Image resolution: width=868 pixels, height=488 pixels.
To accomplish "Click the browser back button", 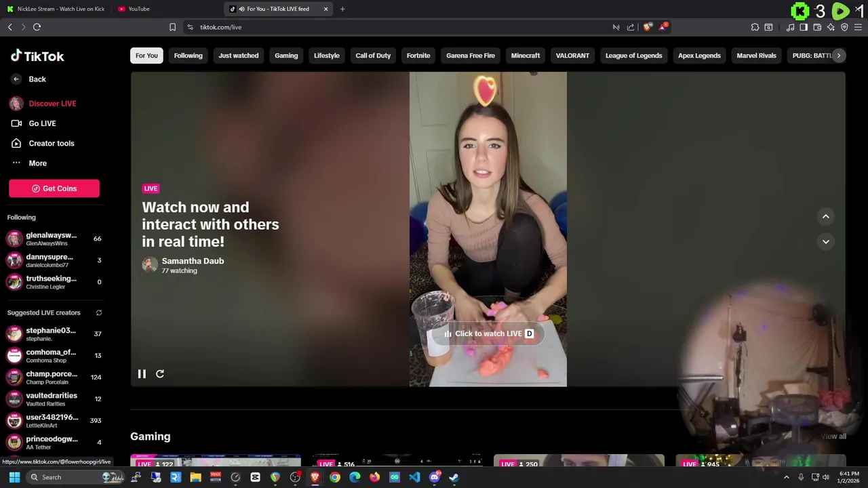I will [9, 27].
